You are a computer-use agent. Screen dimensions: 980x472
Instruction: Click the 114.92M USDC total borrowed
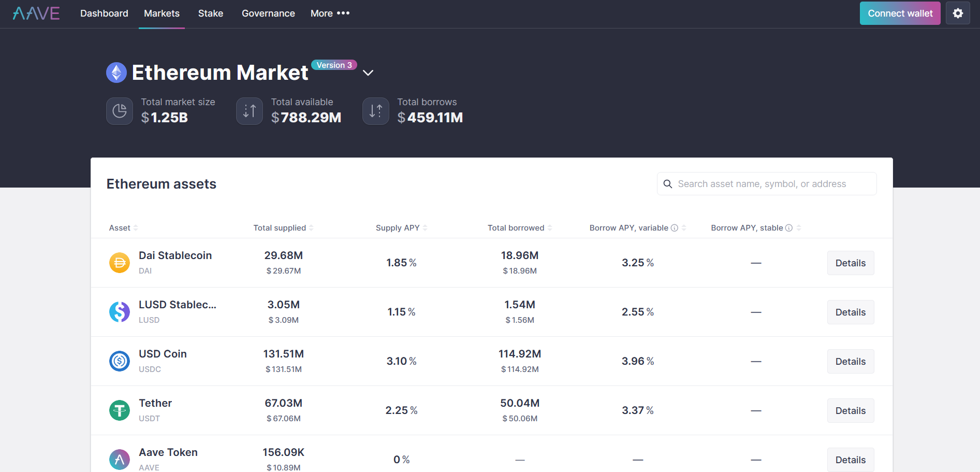pos(520,354)
